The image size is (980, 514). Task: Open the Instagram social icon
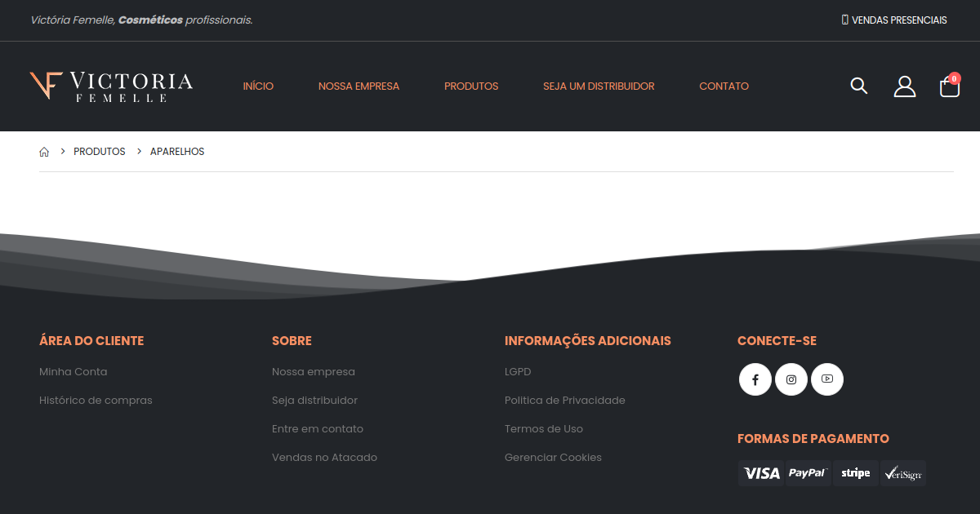pyautogui.click(x=791, y=379)
